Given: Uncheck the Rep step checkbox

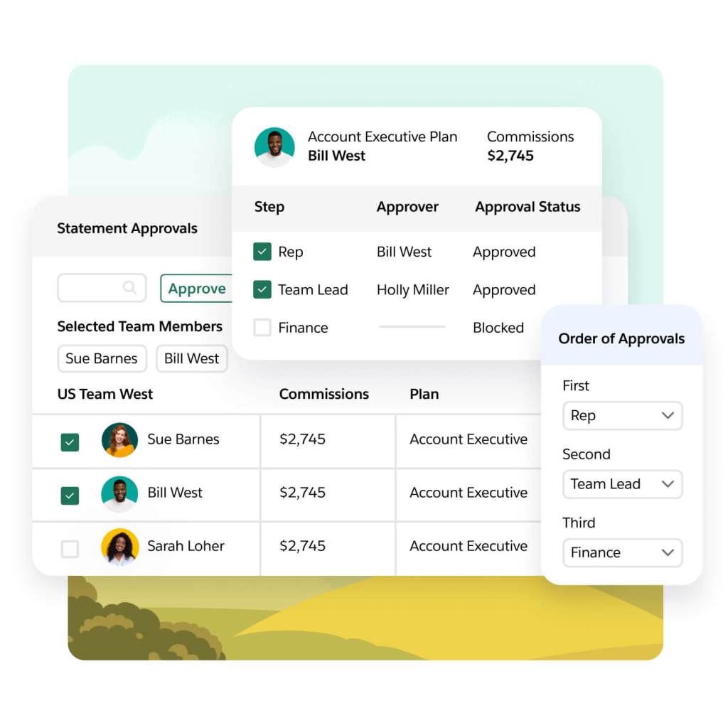Looking at the screenshot, I should click(x=262, y=252).
